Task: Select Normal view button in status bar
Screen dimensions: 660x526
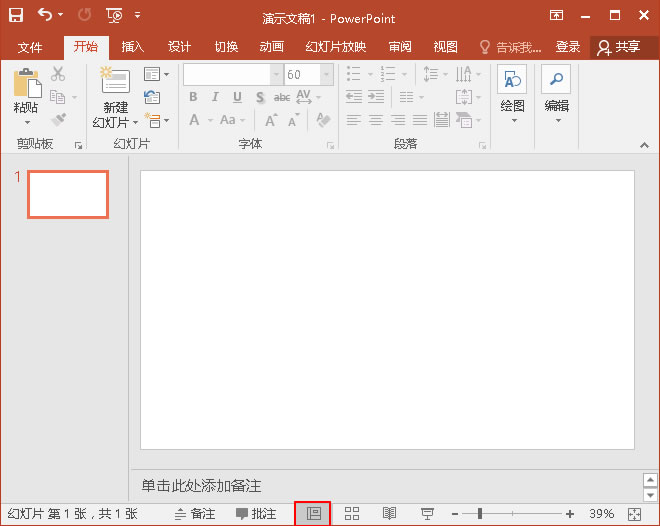Action: tap(313, 513)
